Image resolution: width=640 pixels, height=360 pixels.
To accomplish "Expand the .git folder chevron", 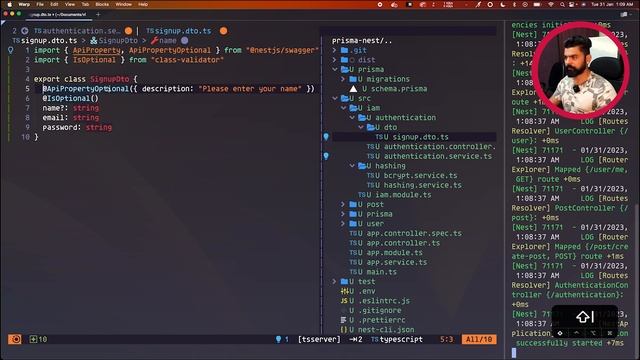I will (335, 50).
